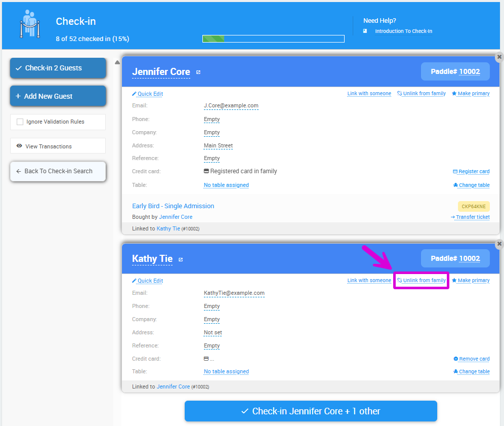
Task: Make Kathy Tie the primary guest
Action: [x=471, y=281]
